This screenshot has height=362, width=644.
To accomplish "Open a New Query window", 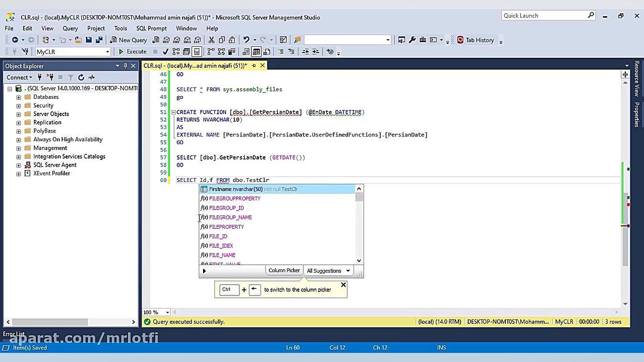I will [x=128, y=40].
